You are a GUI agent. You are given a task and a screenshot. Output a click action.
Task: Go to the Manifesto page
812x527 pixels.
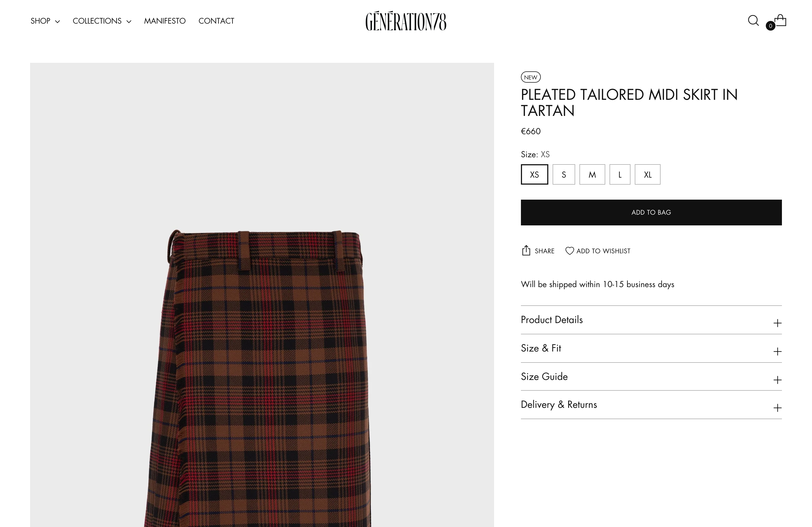[x=165, y=21]
